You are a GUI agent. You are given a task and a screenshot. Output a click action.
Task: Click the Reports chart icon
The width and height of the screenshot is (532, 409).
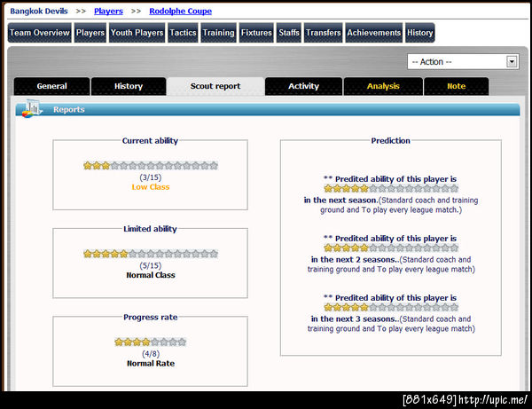point(32,108)
